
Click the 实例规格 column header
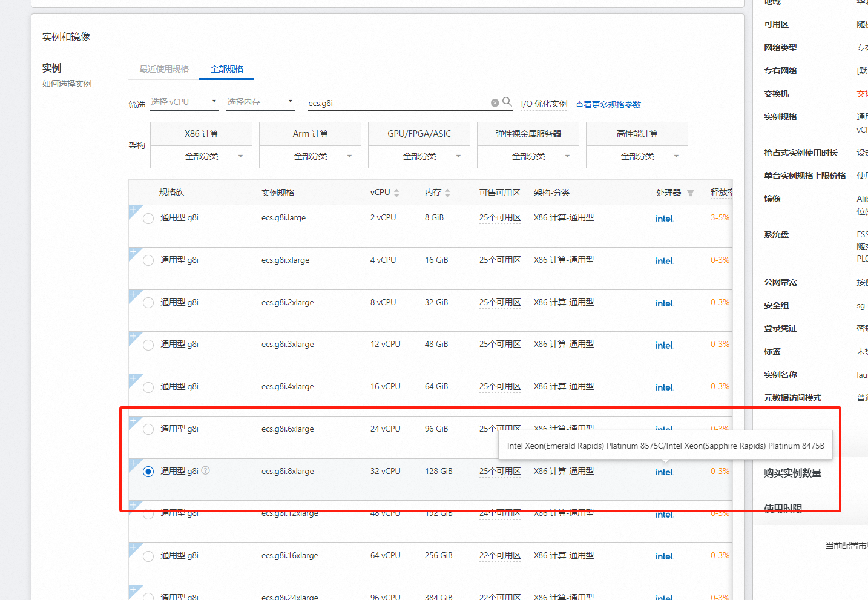coord(278,193)
